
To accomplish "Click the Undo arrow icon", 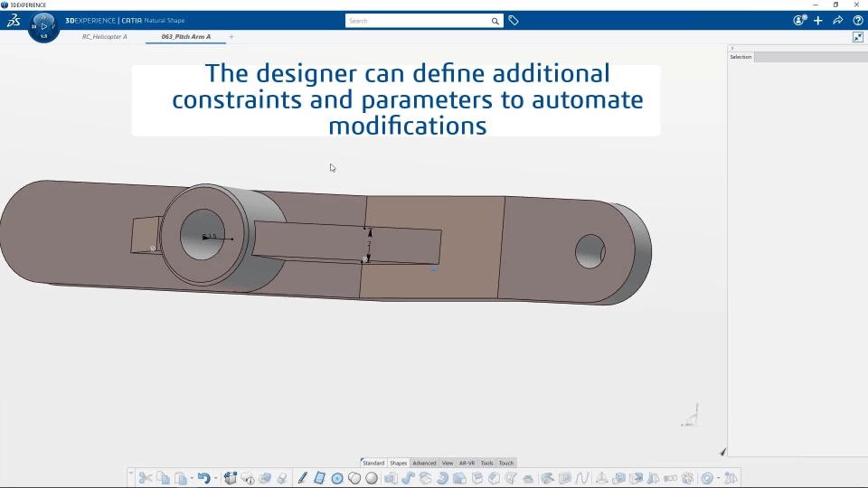I will tap(203, 478).
